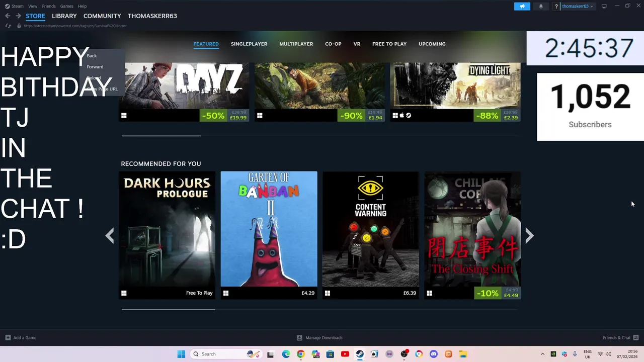Image resolution: width=644 pixels, height=362 pixels.
Task: Click the Windows platform icon on DayZ card
Action: [124, 116]
